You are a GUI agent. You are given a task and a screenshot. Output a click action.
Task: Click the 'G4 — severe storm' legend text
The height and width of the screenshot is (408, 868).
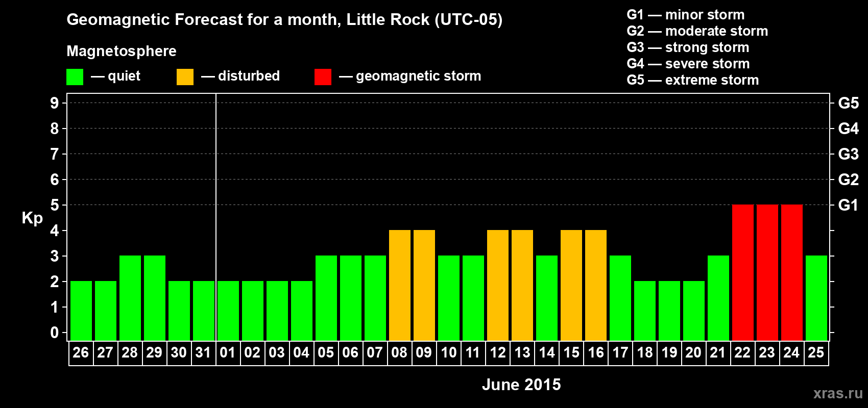point(688,64)
